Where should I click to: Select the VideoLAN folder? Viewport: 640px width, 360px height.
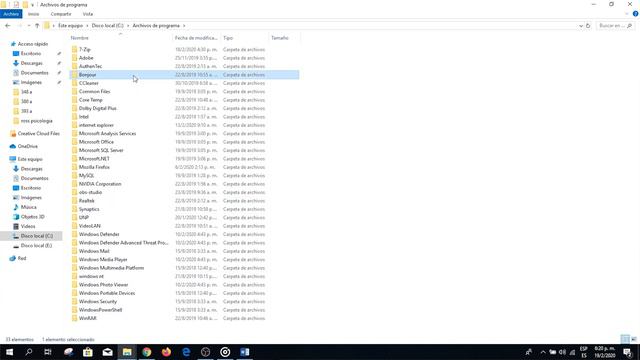pos(89,226)
